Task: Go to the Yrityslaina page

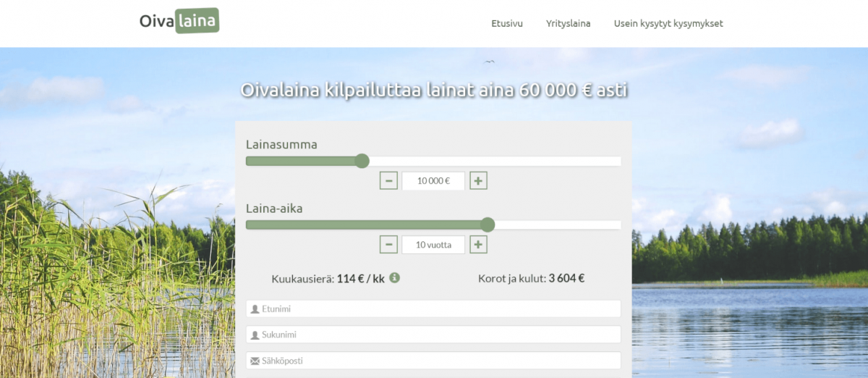Action: (x=568, y=23)
